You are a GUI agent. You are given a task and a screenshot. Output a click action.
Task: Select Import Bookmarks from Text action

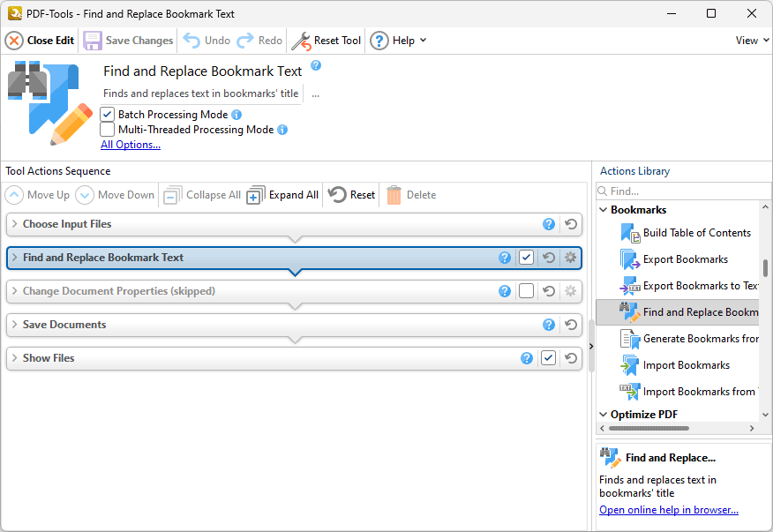point(688,392)
